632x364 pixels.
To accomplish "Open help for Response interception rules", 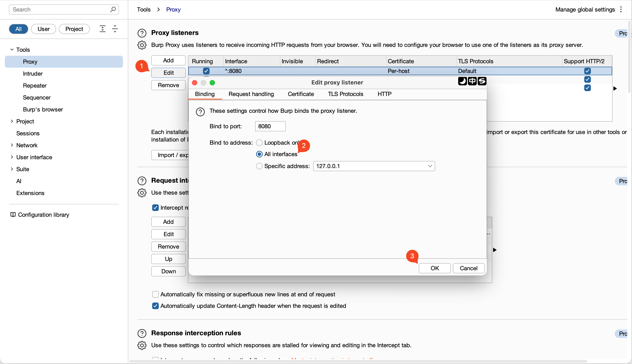I will (x=142, y=333).
